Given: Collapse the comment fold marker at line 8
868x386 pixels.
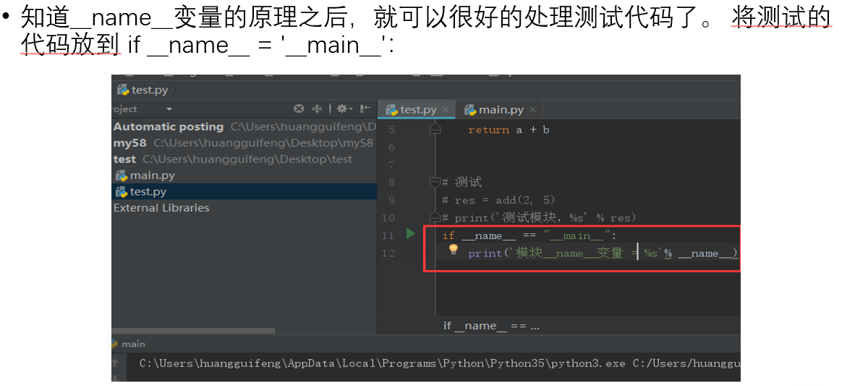Looking at the screenshot, I should click(435, 182).
